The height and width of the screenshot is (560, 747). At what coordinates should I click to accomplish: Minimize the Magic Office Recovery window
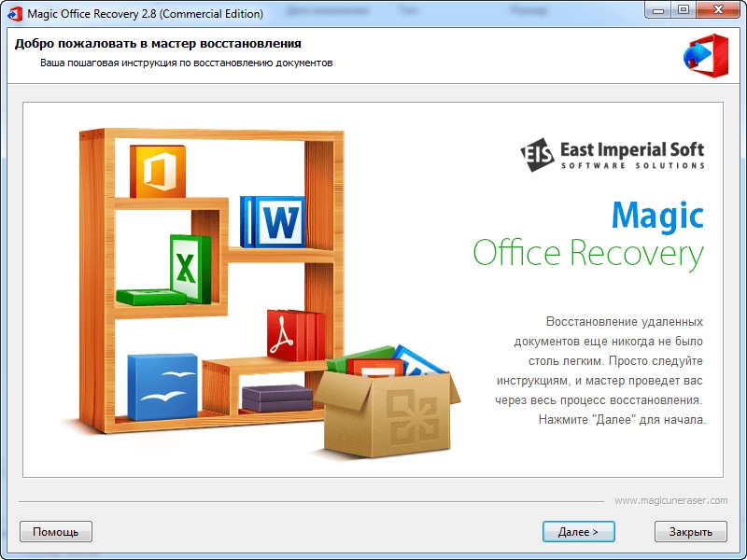[658, 10]
